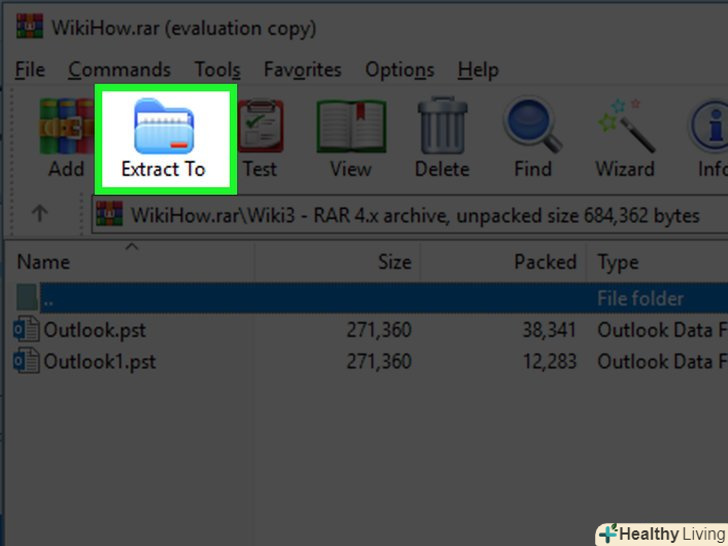This screenshot has height=546, width=728.
Task: Click size 271,360 in Outlook1.pst row
Action: pos(379,362)
